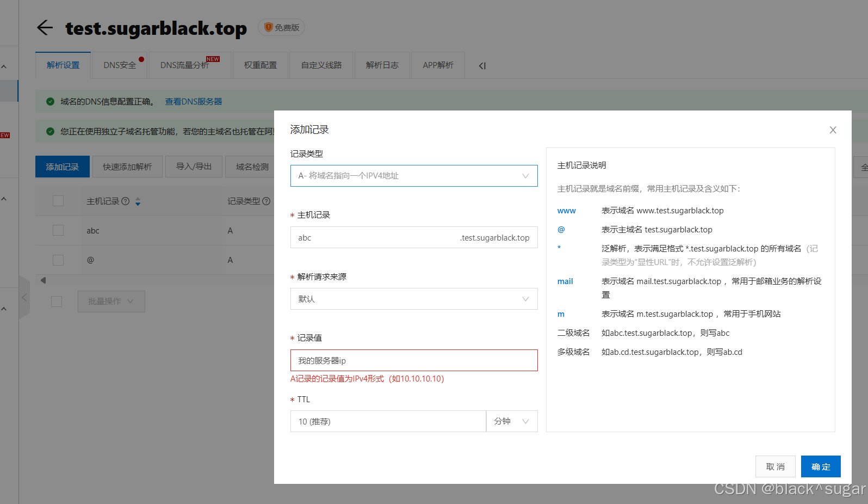Open the 自定义线路 tab
Screen dimensions: 868x504
(321, 65)
